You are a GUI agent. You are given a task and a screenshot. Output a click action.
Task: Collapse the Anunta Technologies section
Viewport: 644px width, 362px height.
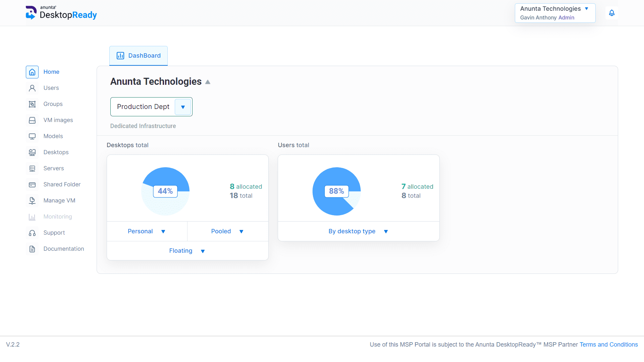pos(208,81)
